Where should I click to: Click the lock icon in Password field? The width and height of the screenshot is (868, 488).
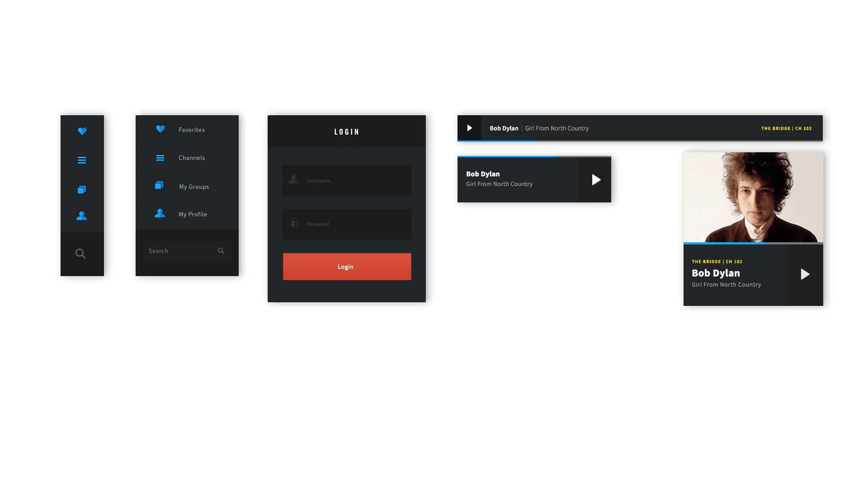point(295,223)
